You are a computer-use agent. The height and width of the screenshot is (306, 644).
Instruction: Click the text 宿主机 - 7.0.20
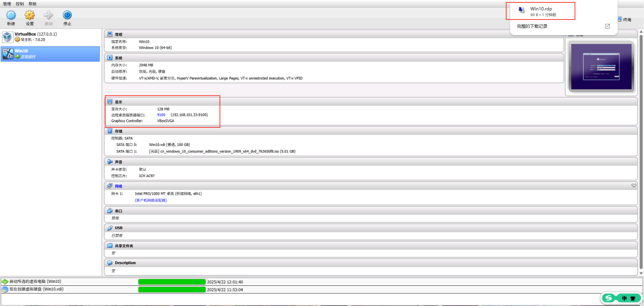click(x=33, y=39)
